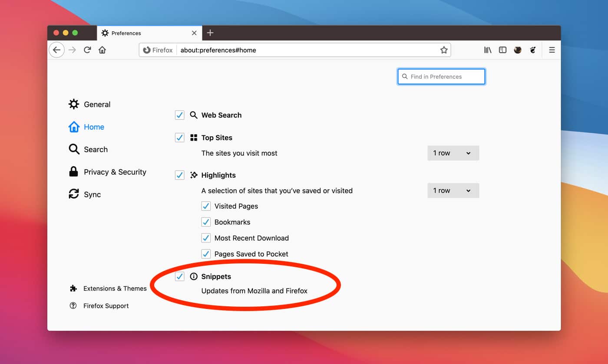The image size is (608, 364).
Task: Click the Sync arrows icon
Action: 74,194
